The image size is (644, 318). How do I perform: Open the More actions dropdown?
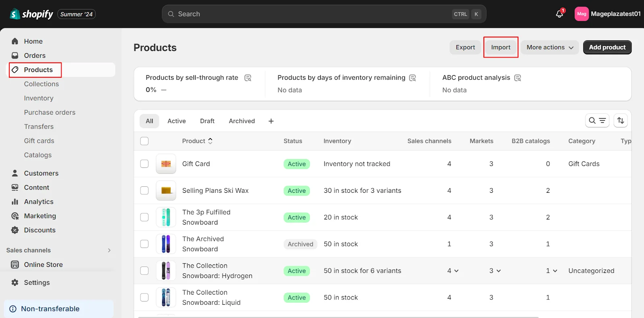tap(550, 47)
